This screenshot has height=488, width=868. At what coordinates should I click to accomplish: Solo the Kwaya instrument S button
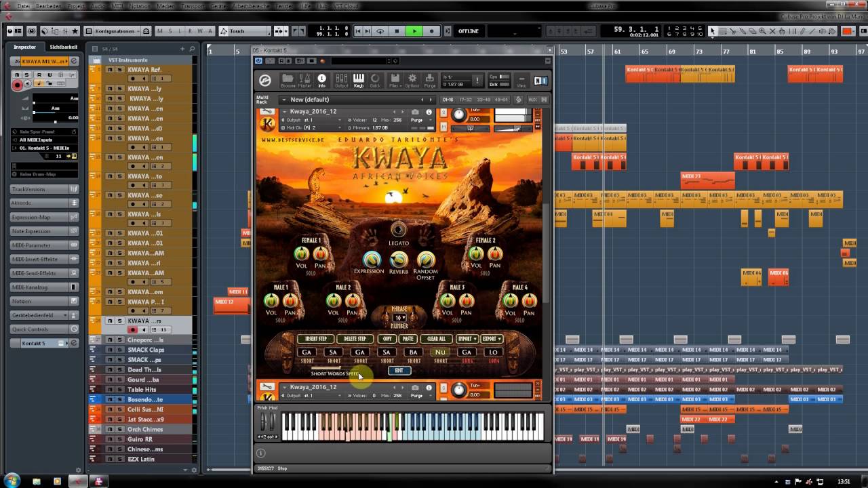point(443,112)
